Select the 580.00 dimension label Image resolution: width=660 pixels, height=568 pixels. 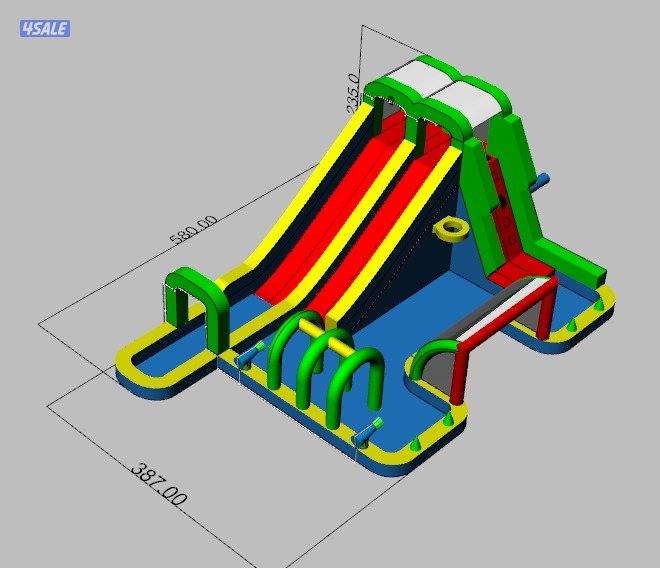(194, 236)
